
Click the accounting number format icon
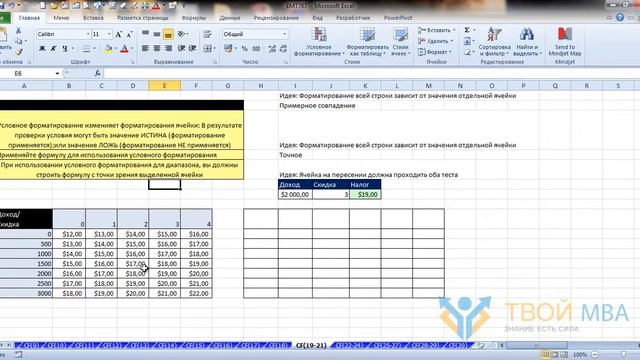[x=228, y=49]
